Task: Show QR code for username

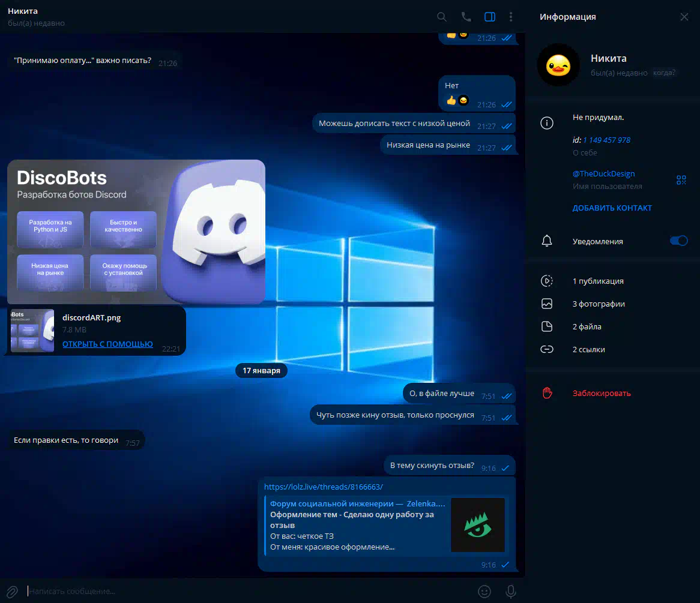Action: tap(681, 180)
